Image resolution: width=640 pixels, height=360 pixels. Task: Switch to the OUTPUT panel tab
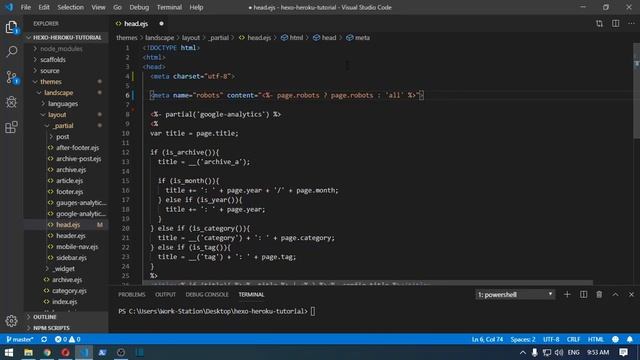(165, 294)
